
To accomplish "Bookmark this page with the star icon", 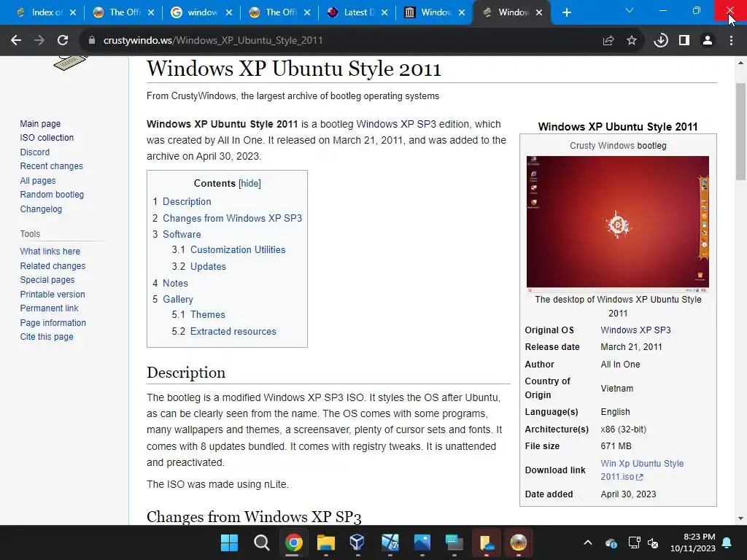I will pos(632,41).
